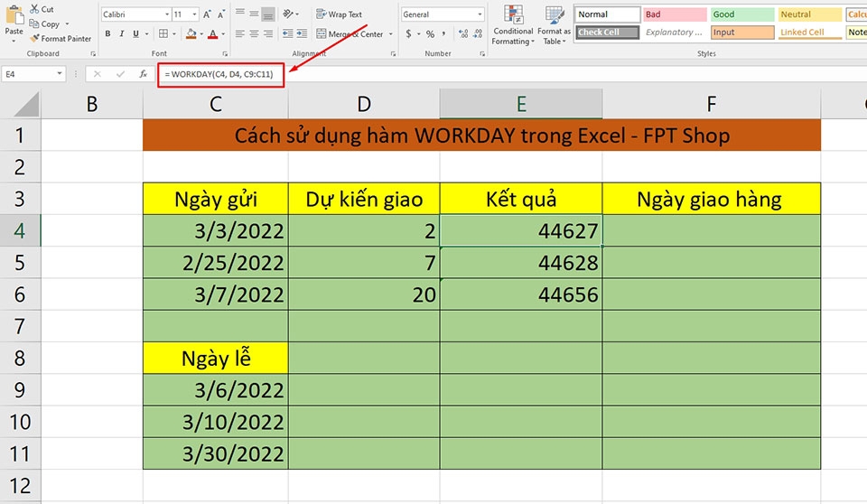Viewport: 867px width, 504px height.
Task: Click the Borders icon
Action: (x=163, y=33)
